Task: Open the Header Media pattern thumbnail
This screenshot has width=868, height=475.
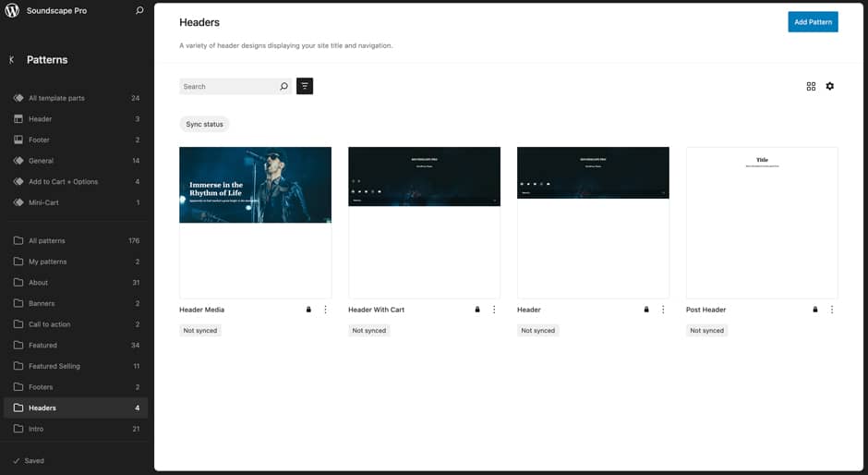Action: coord(255,222)
